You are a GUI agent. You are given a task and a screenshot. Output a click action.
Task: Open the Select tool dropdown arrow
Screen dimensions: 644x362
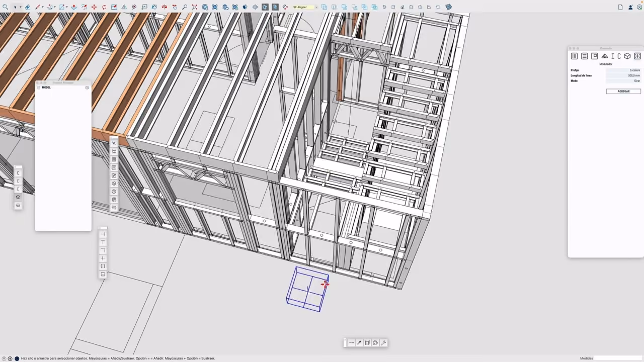[21, 7]
